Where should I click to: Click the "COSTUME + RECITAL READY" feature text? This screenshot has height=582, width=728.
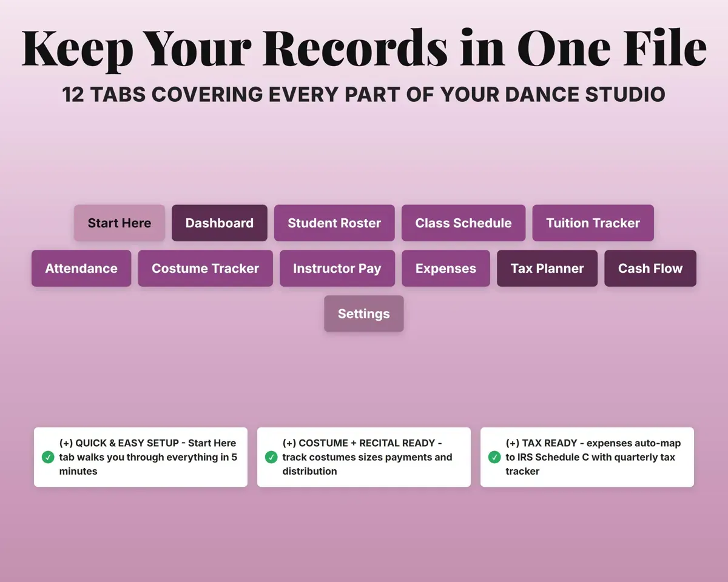[368, 457]
